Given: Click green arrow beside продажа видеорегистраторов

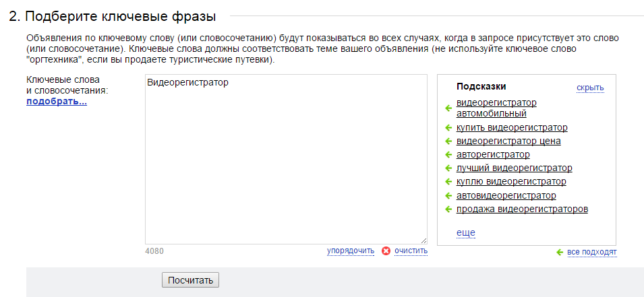Looking at the screenshot, I should tap(448, 209).
